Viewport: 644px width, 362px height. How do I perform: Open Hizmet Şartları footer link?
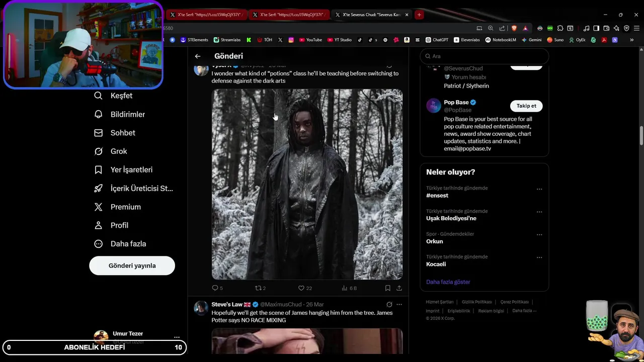(440, 302)
